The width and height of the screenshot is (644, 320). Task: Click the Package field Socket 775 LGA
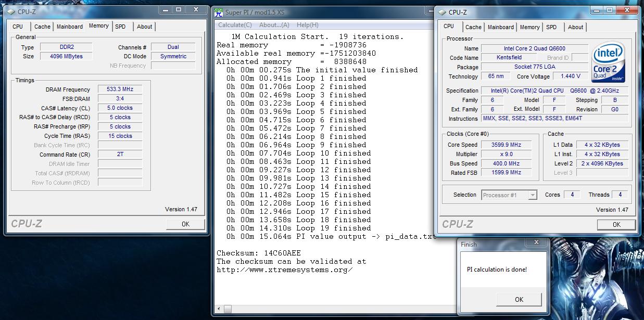click(x=535, y=67)
